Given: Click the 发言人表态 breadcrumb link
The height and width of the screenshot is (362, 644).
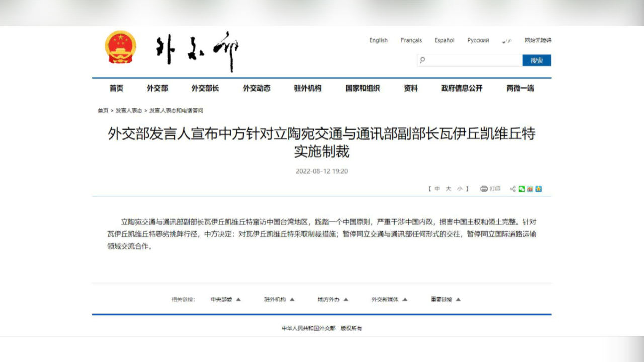Looking at the screenshot, I should coord(129,110).
